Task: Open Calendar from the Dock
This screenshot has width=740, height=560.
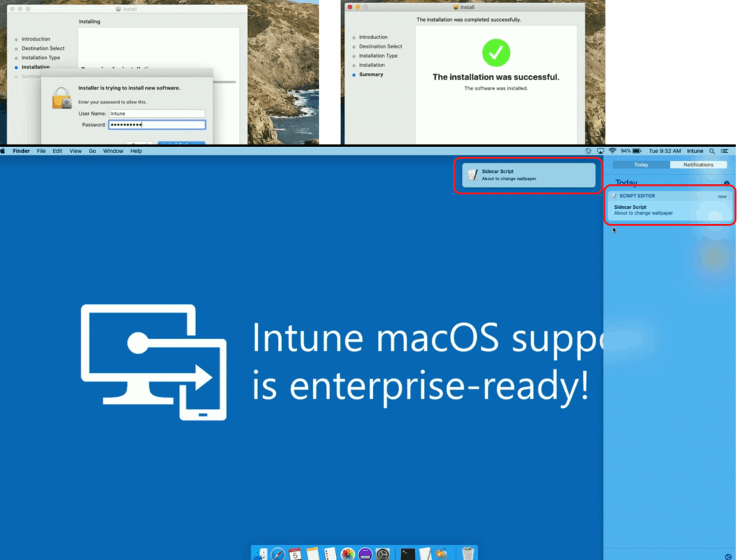Action: 296,554
